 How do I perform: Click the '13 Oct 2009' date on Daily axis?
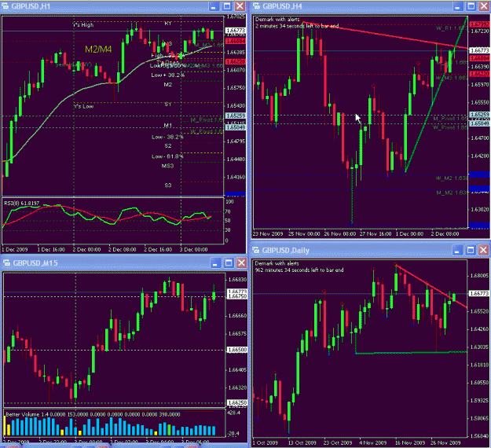302,443
